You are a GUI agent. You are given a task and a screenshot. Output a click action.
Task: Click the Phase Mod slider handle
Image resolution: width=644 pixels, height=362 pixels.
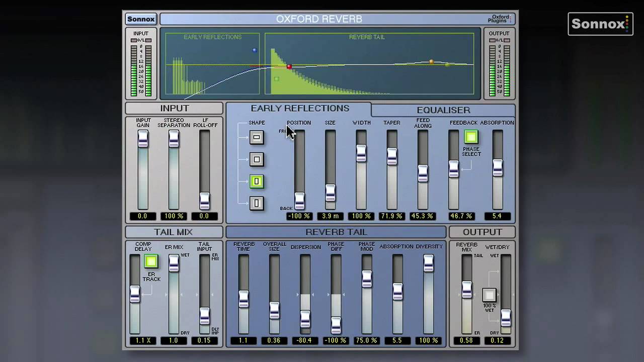[367, 279]
